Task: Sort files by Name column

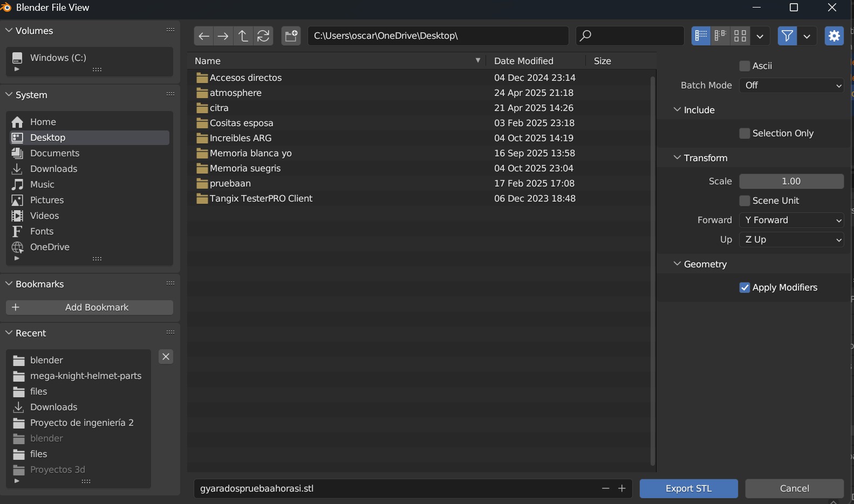Action: 337,61
